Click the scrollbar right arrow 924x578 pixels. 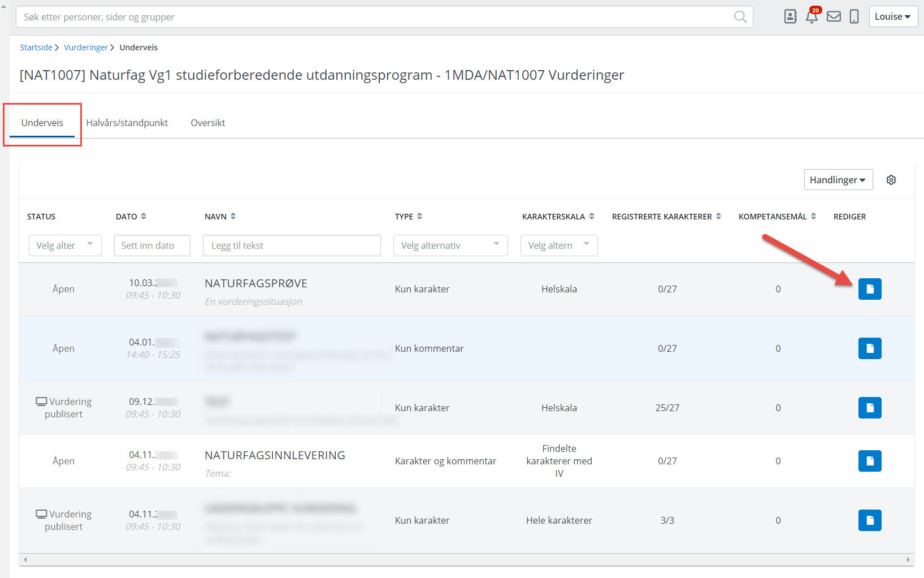[x=908, y=560]
